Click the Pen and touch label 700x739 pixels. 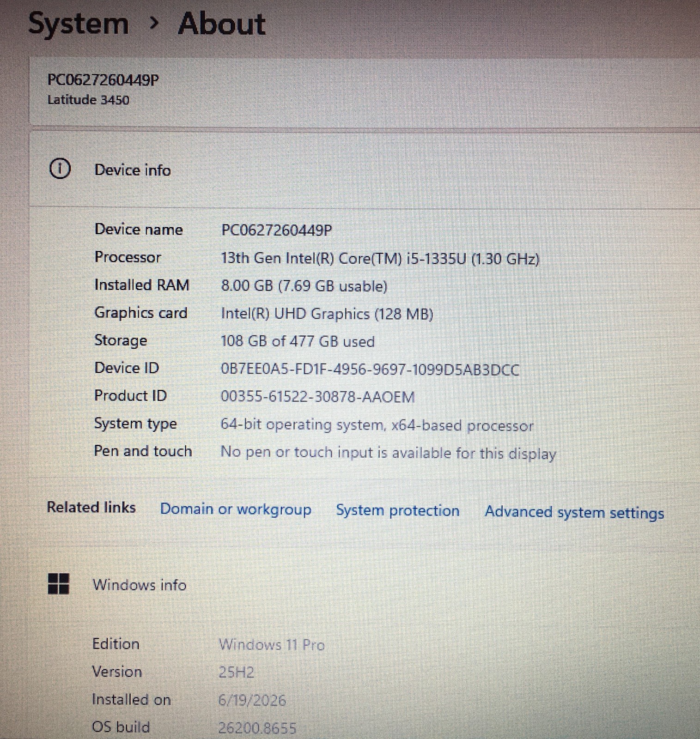(x=143, y=451)
